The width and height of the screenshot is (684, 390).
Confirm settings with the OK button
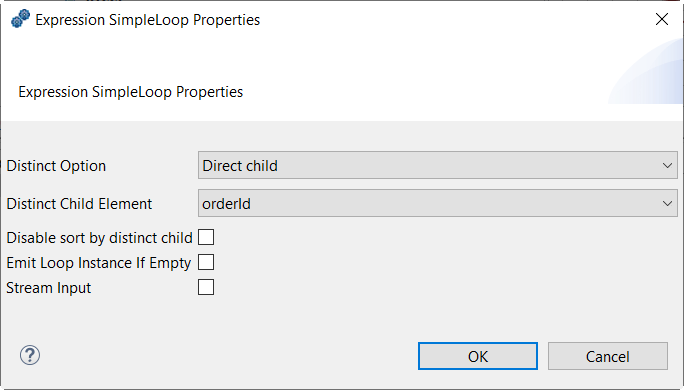click(x=478, y=356)
